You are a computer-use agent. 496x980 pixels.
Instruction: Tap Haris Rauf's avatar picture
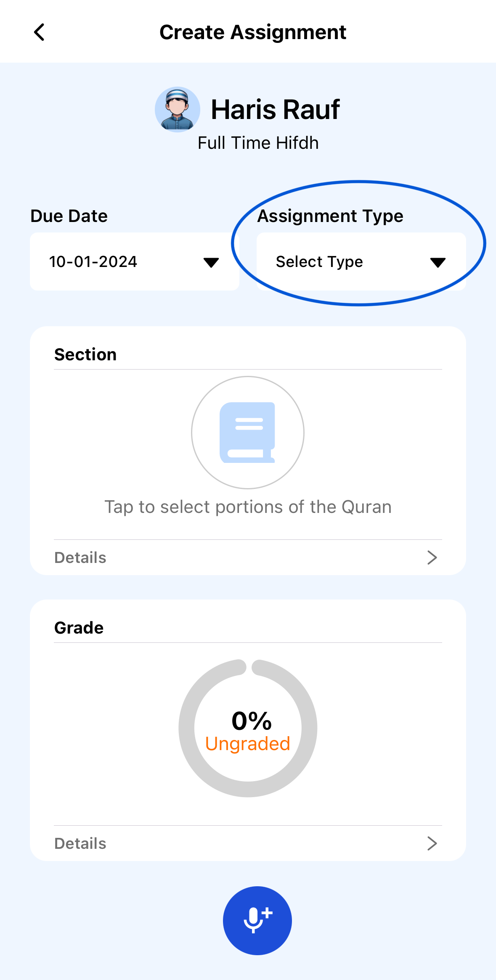[x=177, y=109]
